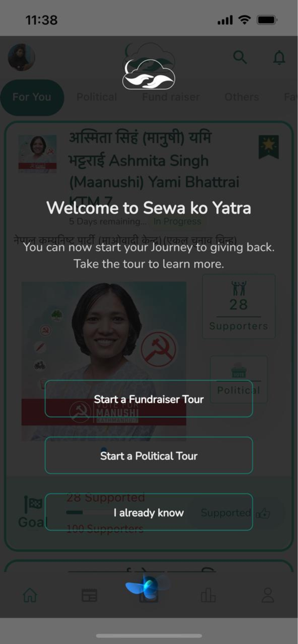Image resolution: width=298 pixels, height=644 pixels.
Task: Choose I already know
Action: click(149, 512)
